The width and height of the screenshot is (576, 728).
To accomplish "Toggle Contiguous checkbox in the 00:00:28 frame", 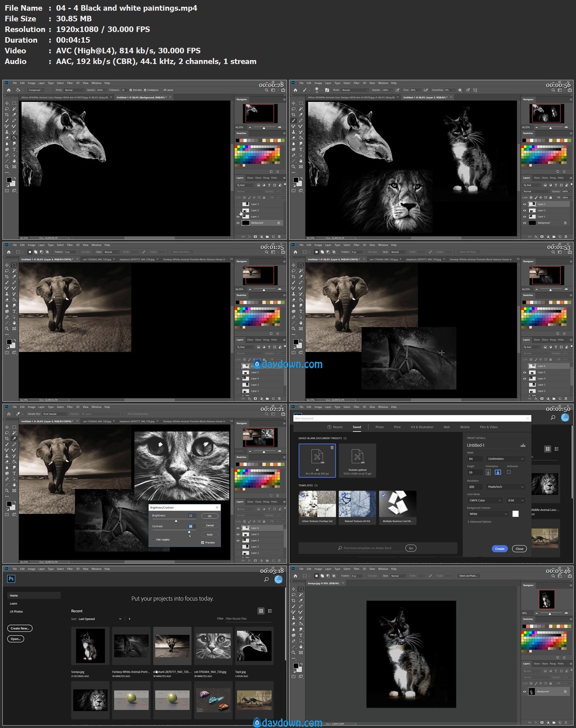I will [x=145, y=90].
